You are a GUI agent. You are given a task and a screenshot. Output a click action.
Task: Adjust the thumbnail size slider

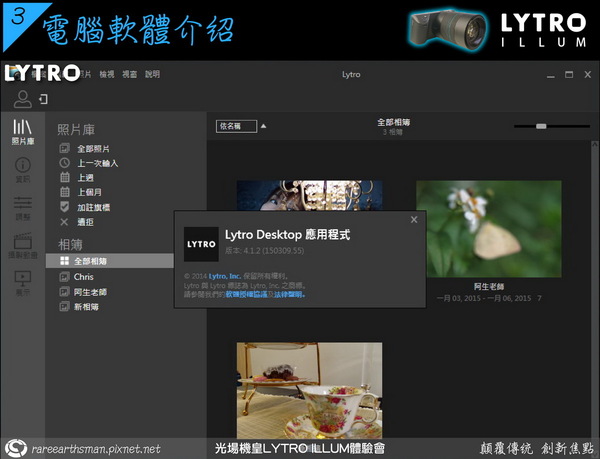(541, 126)
